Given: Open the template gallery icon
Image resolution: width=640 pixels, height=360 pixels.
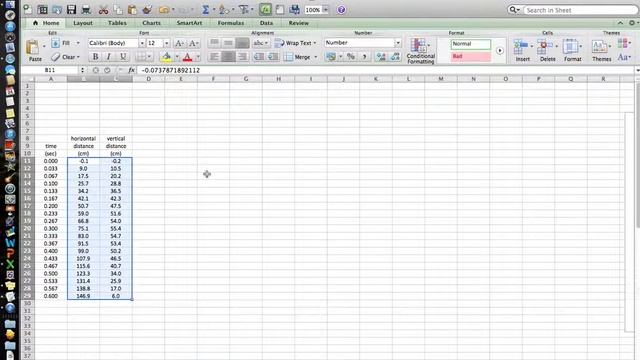Looking at the screenshot, I should pyautogui.click(x=42, y=9).
